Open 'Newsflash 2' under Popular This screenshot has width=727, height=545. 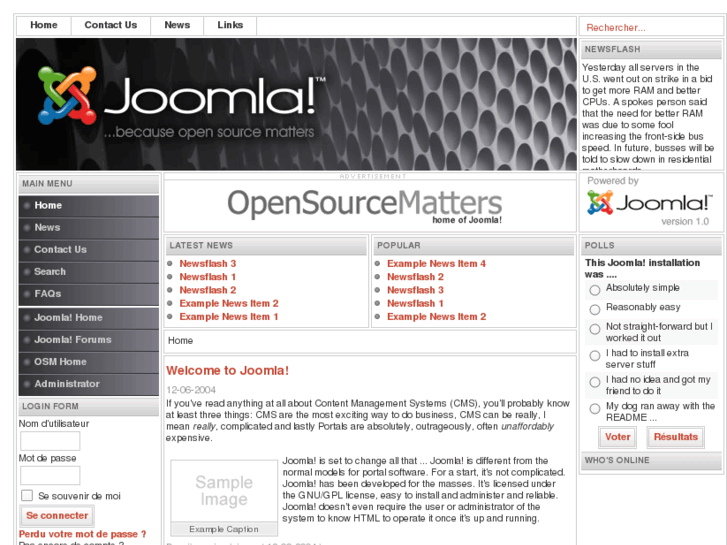tap(415, 277)
